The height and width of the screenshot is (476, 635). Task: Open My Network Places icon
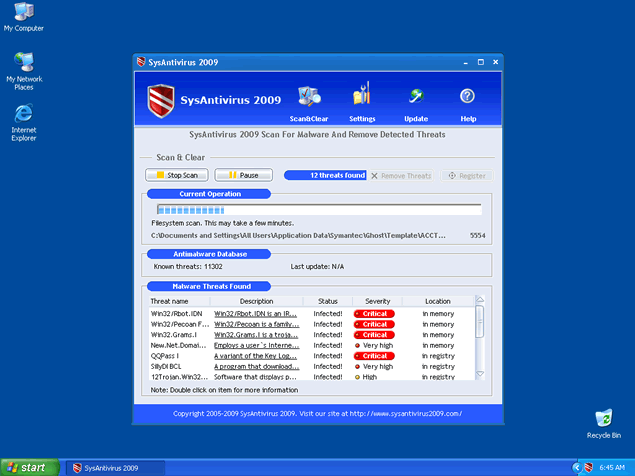(23, 64)
